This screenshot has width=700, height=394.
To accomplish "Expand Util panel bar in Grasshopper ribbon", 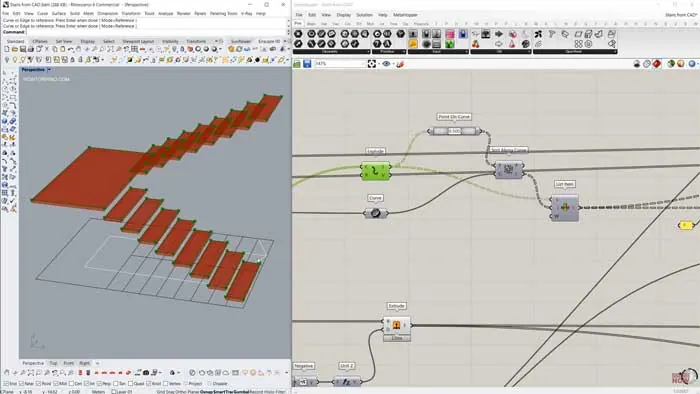I will [x=500, y=52].
